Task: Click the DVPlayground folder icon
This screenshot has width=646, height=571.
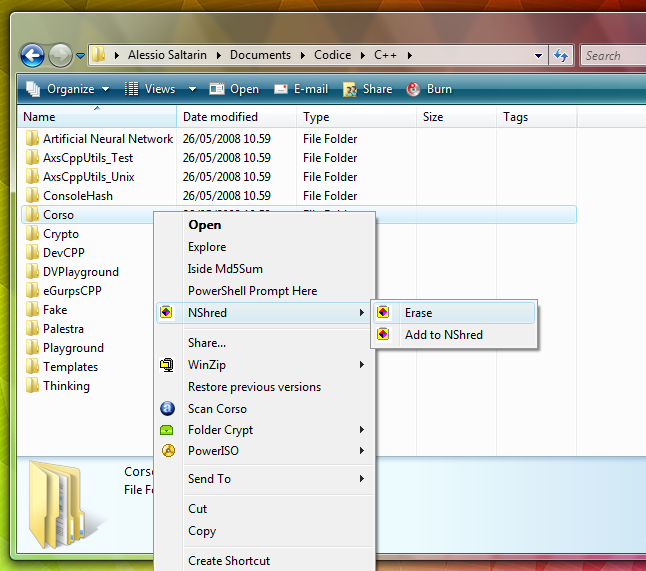Action: click(32, 271)
